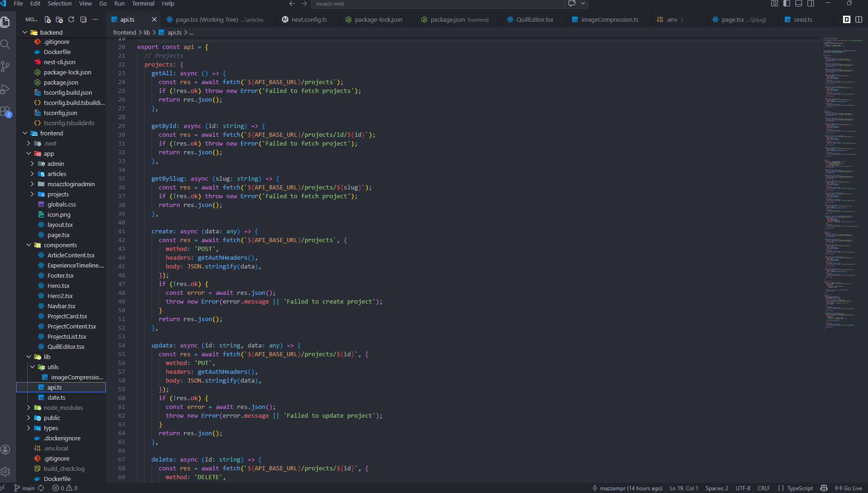Open Run and Debug view
Screen dimensions: 868x493
[x=6, y=89]
